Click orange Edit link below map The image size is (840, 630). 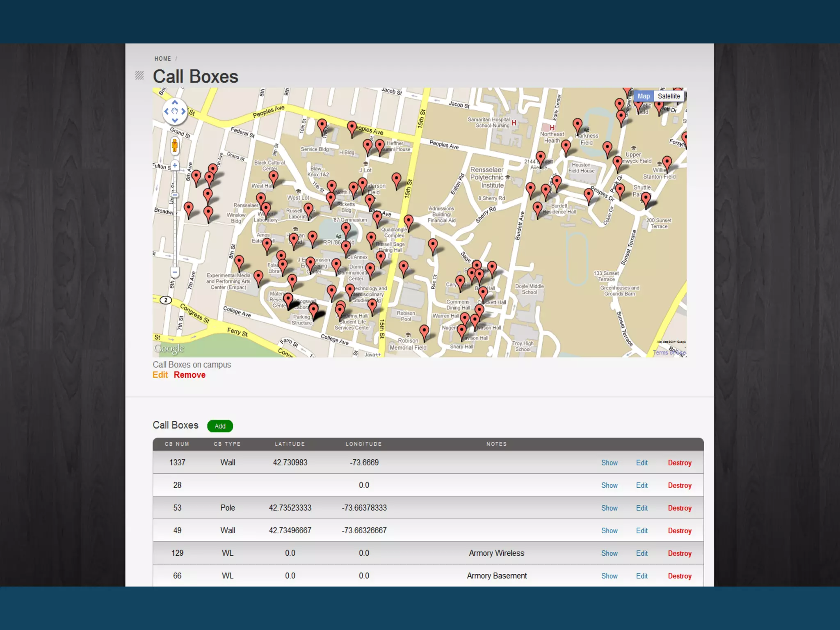point(160,375)
